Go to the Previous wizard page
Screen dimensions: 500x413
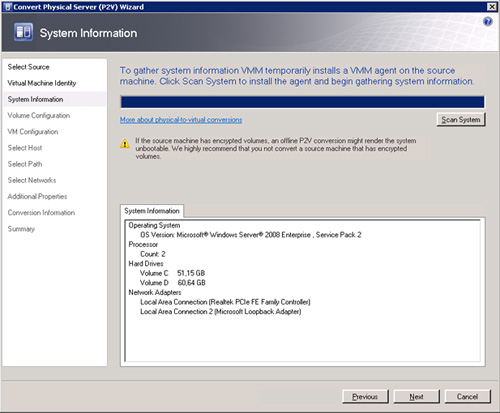pos(365,397)
